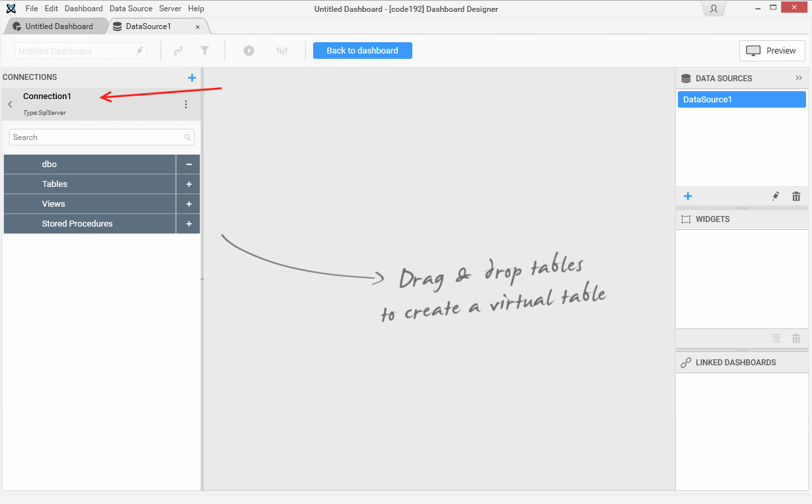This screenshot has height=504, width=812.
Task: Add a new data source with plus icon
Action: pyautogui.click(x=688, y=196)
